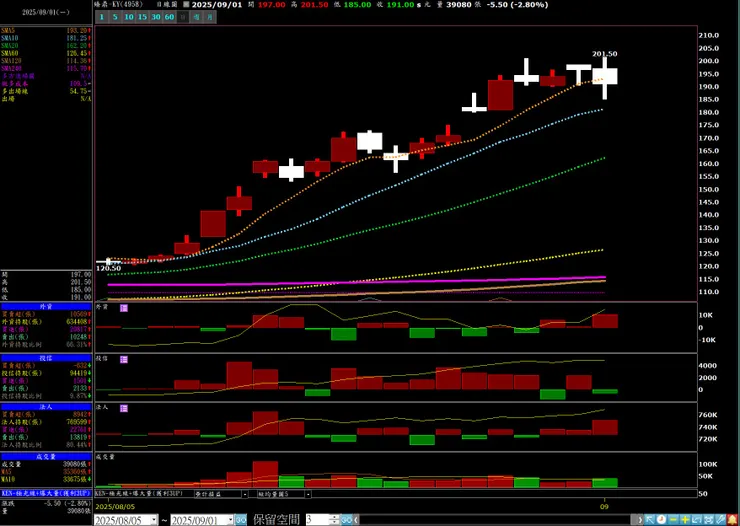The image size is (740, 526).
Task: Click the round clock icon in bottom toolbar
Action: pos(661,520)
